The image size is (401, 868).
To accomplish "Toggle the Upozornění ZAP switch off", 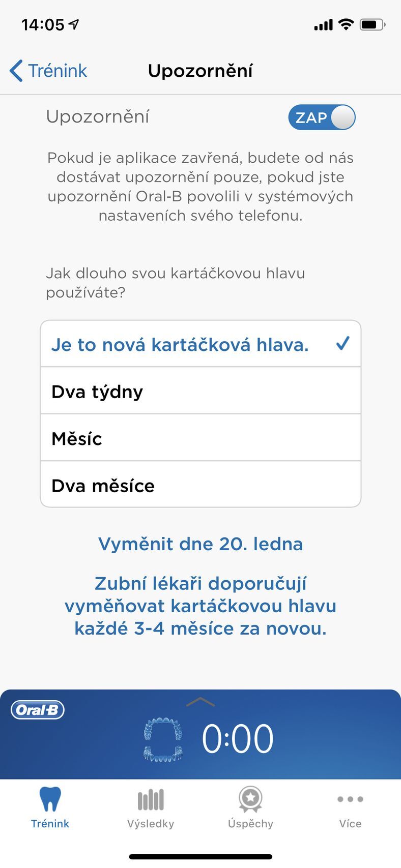I will coord(322,117).
